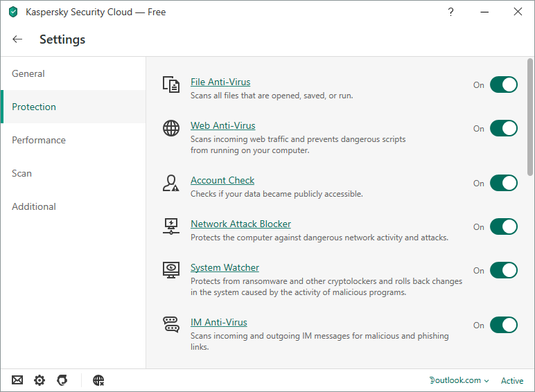535x392 pixels.
Task: Open the Network Attack Blocker link
Action: tap(241, 224)
